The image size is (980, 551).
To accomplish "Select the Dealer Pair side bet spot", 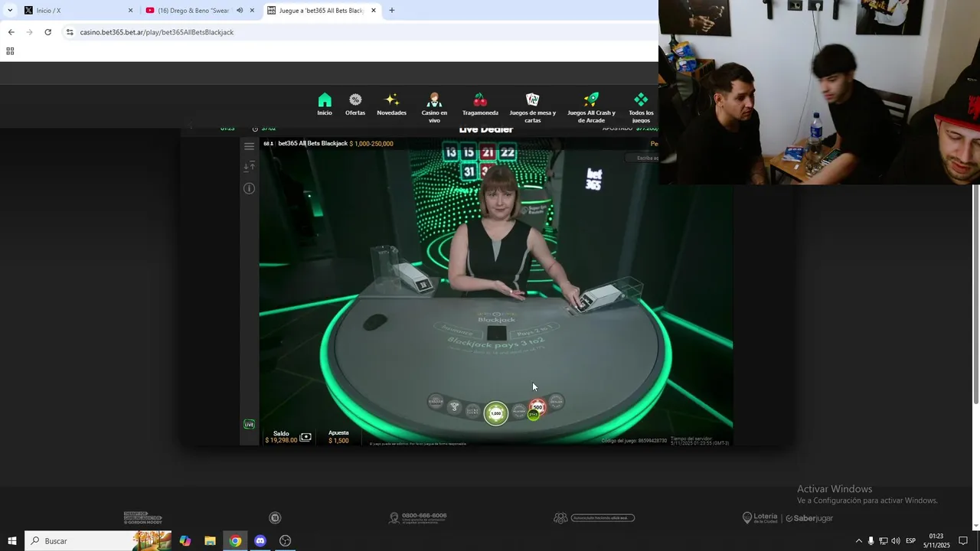I will (557, 401).
